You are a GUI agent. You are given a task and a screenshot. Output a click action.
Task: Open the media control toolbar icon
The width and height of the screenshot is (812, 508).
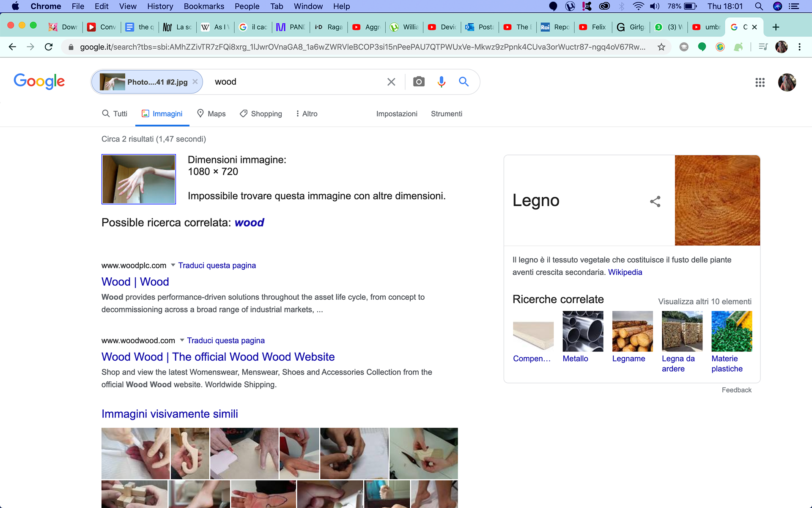[x=763, y=47]
